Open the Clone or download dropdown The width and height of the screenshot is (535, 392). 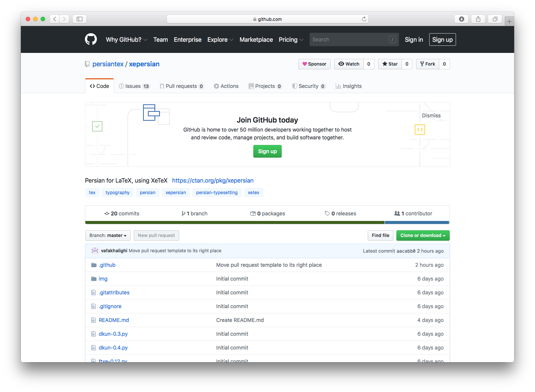pyautogui.click(x=423, y=235)
